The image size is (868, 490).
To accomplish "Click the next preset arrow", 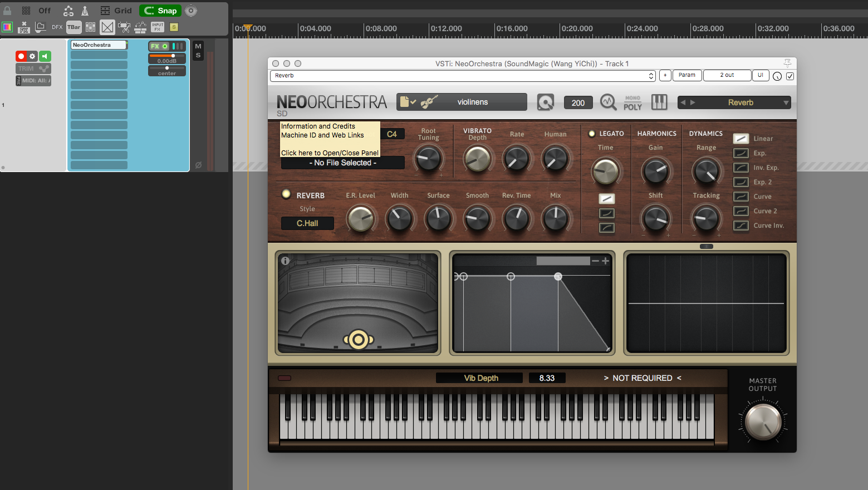I will point(693,102).
